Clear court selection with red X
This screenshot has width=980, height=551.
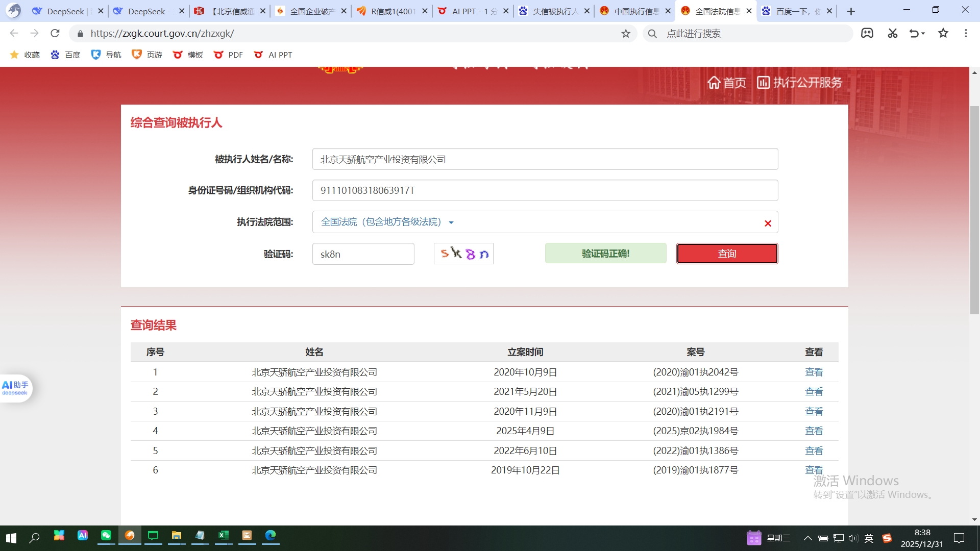pos(768,223)
